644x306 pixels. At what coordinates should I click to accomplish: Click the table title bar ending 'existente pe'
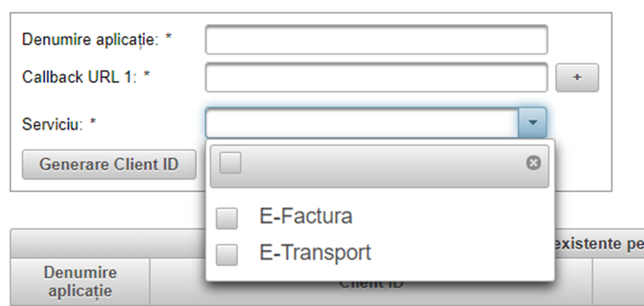(x=327, y=244)
